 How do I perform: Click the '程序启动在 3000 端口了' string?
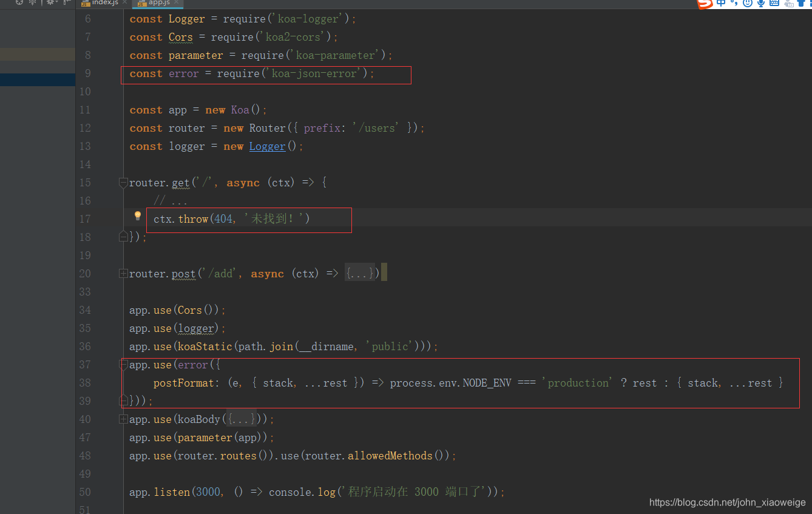coord(414,492)
